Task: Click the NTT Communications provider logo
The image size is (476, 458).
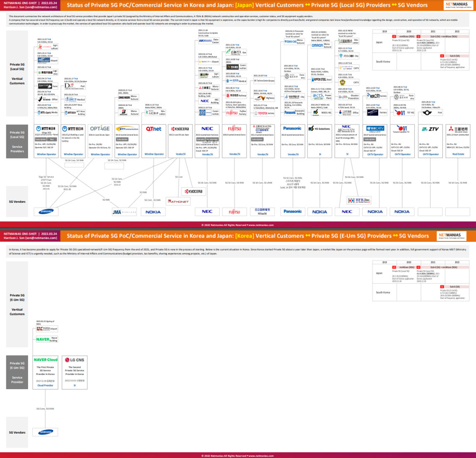Action: click(127, 129)
